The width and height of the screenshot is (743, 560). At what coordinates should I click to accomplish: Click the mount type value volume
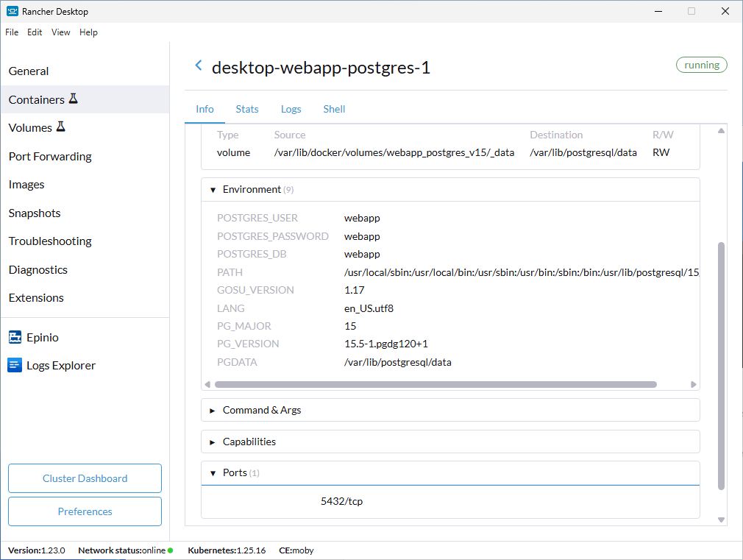point(234,152)
